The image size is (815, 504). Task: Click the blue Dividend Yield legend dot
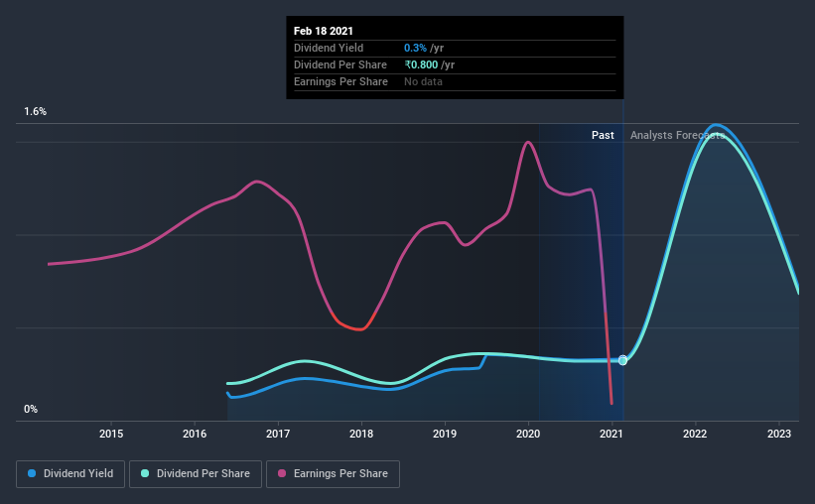(32, 473)
